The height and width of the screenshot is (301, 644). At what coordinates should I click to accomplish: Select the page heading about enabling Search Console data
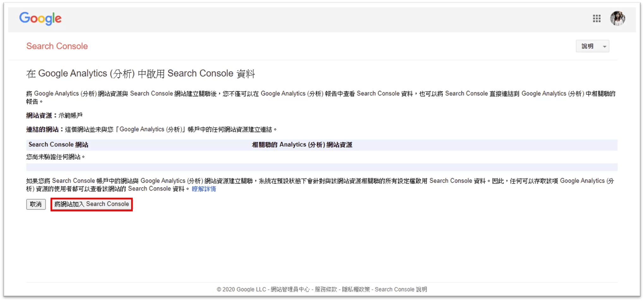click(141, 74)
